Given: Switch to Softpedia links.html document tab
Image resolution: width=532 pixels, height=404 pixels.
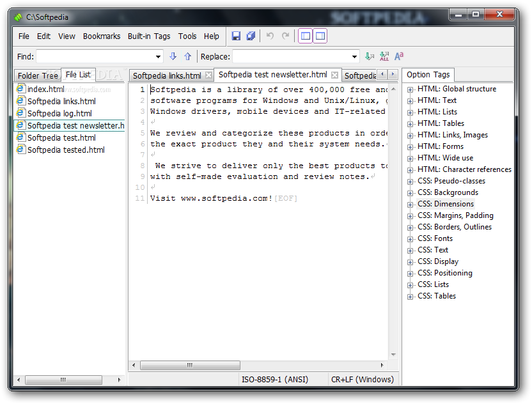Looking at the screenshot, I should pyautogui.click(x=167, y=75).
